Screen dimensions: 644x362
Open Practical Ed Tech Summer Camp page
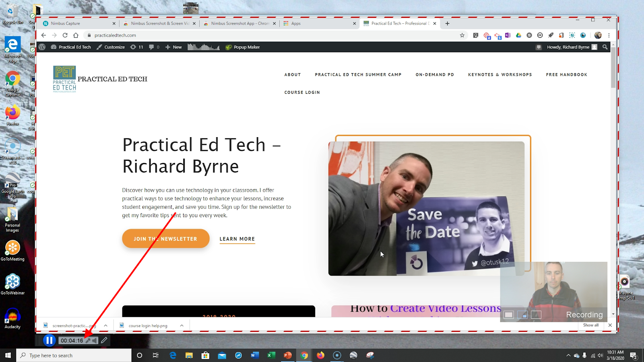pyautogui.click(x=358, y=75)
